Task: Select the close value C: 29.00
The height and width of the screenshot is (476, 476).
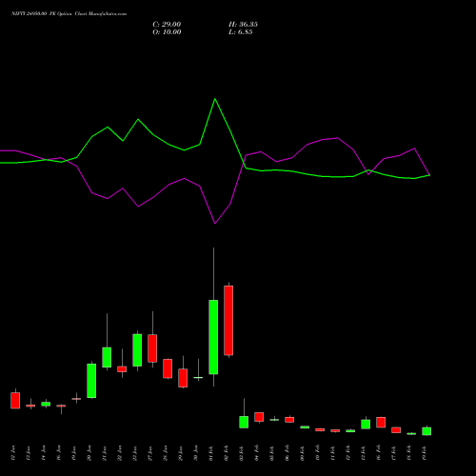Action: 167,25
